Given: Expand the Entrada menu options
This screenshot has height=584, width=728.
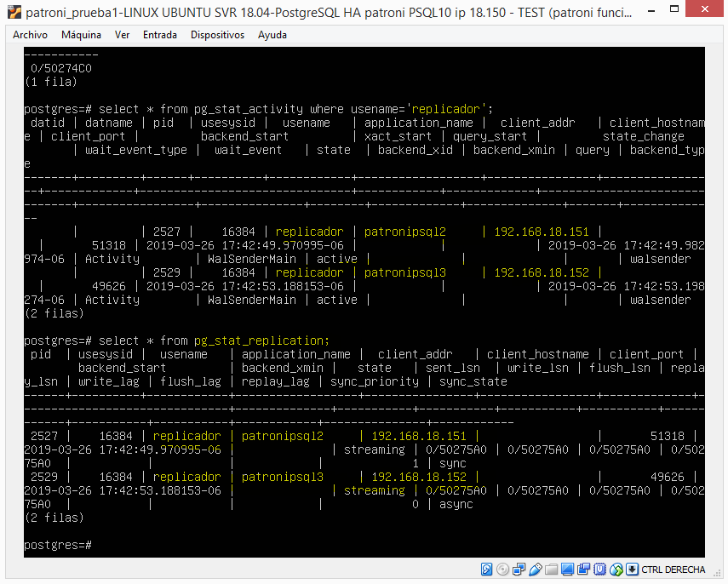Looking at the screenshot, I should click(x=160, y=35).
